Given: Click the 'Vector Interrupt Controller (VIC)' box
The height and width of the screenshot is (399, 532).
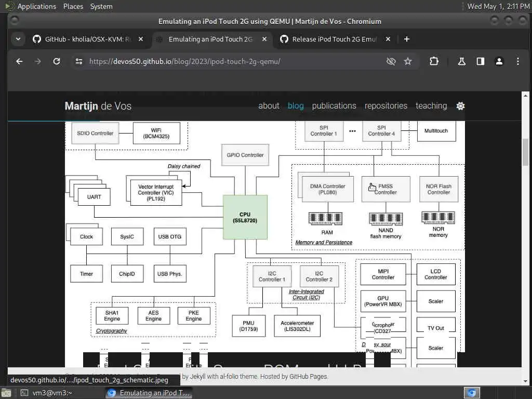Looking at the screenshot, I should click(156, 192).
